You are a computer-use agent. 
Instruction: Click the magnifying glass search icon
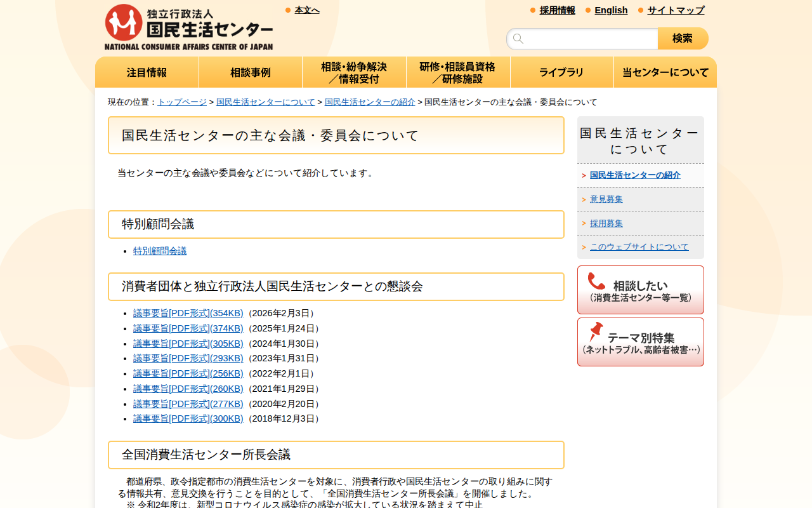pyautogui.click(x=518, y=39)
